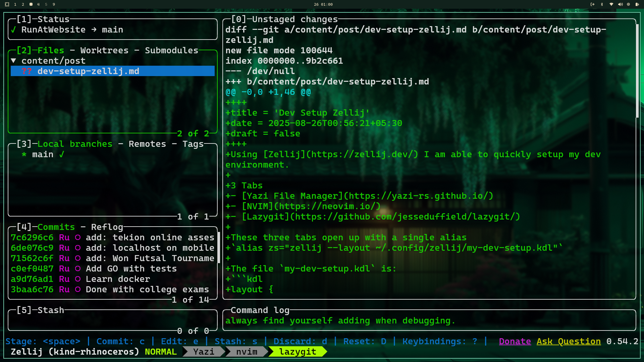
Task: Open the Reflog tab
Action: click(107, 227)
